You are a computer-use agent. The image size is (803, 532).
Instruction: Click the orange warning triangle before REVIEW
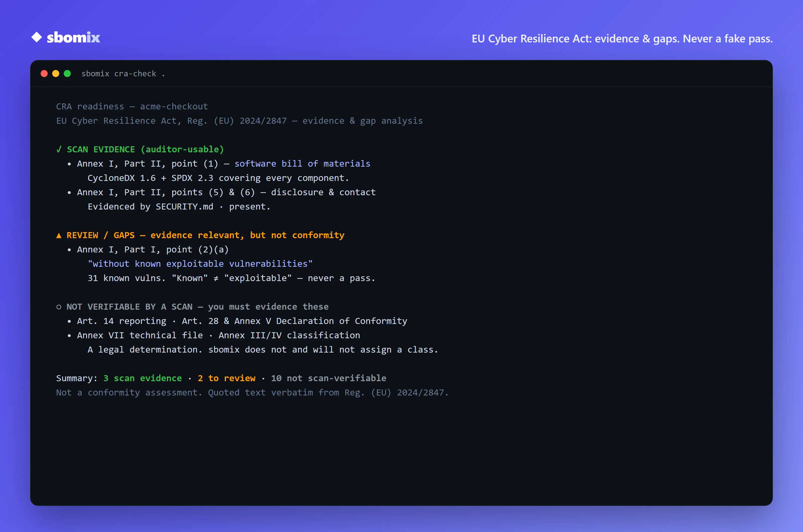[x=59, y=235]
